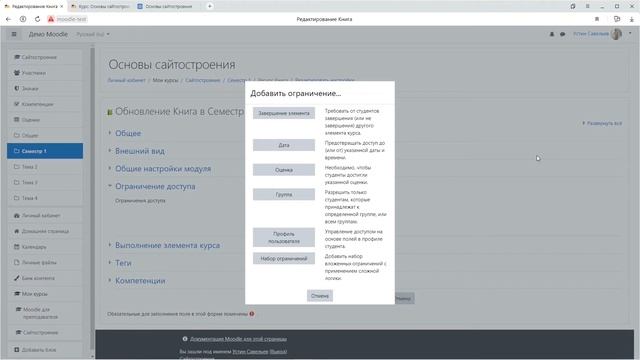Viewport: 640px width, 360px height.
Task: Expand the 'Теги' section
Action: pyautogui.click(x=123, y=263)
